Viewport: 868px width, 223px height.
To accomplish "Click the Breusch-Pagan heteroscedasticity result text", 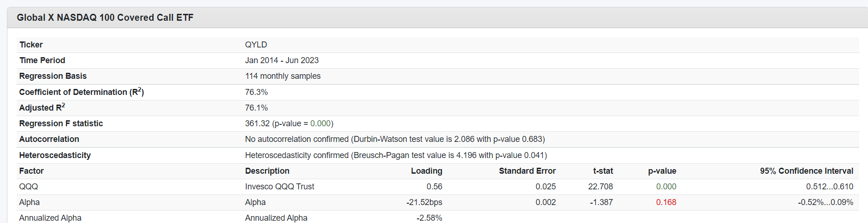I will (396, 155).
